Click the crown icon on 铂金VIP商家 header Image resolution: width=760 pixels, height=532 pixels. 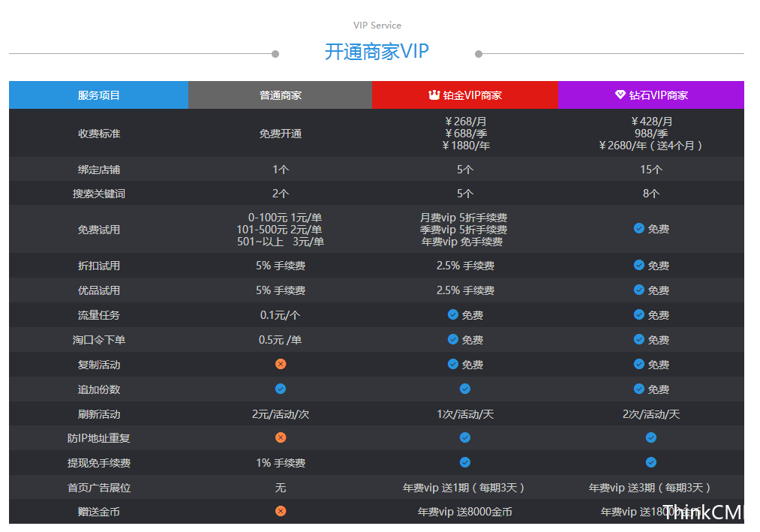coord(434,95)
